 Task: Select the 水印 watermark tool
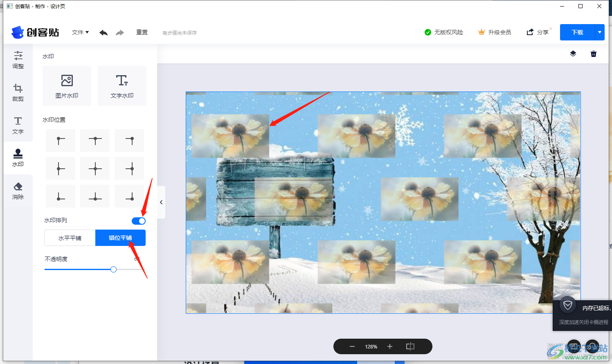(18, 158)
